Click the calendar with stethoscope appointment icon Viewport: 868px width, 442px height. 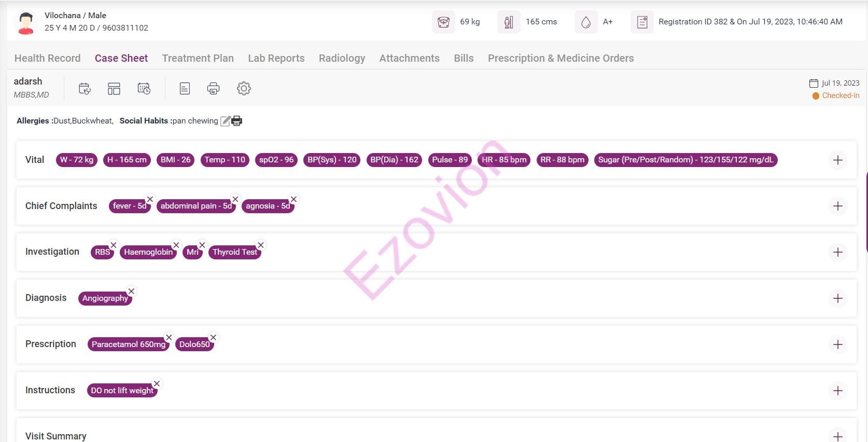coord(85,89)
